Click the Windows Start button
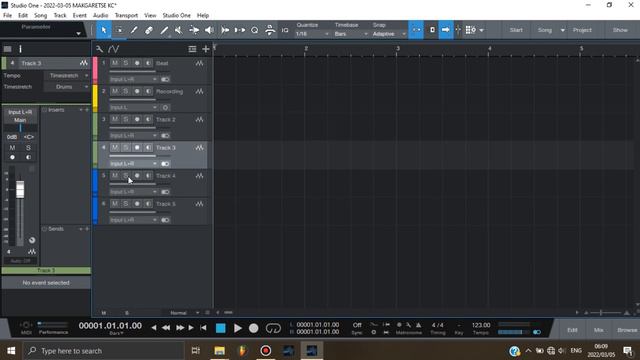 point(11,351)
